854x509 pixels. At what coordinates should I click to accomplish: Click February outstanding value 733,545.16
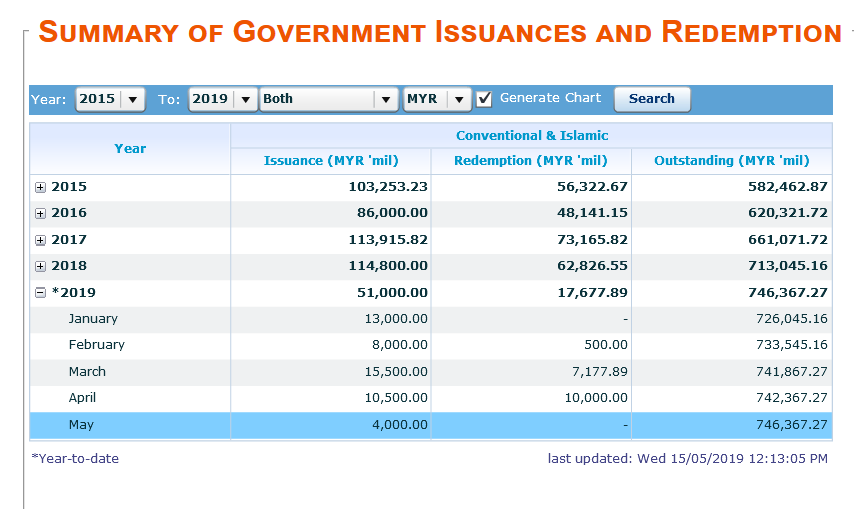(x=791, y=345)
